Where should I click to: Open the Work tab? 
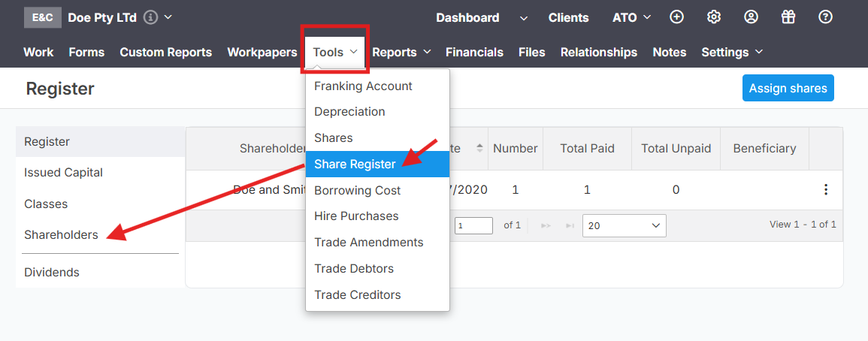point(38,53)
